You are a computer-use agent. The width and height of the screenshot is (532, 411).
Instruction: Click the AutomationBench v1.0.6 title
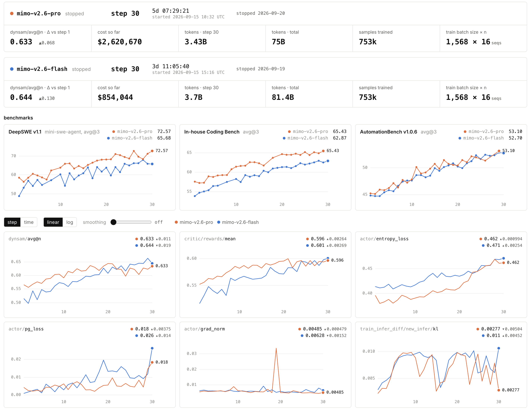pos(388,132)
